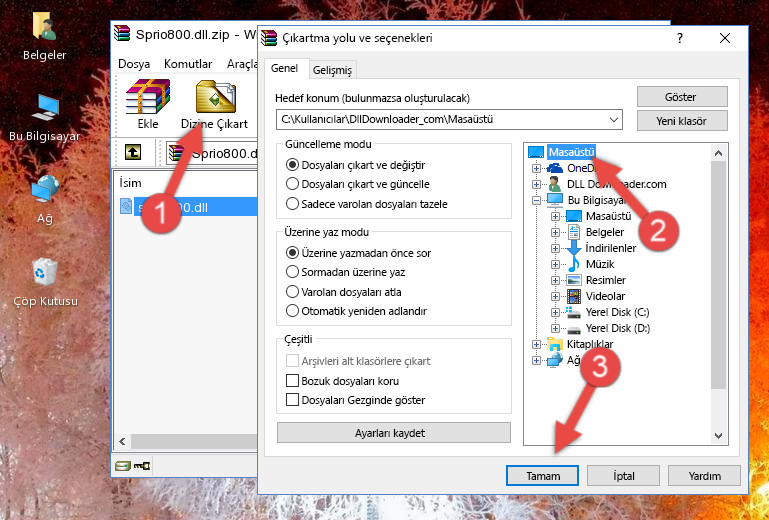This screenshot has height=520, width=769.
Task: Select the Çöp Kutusu recycle bin icon
Action: pos(45,282)
